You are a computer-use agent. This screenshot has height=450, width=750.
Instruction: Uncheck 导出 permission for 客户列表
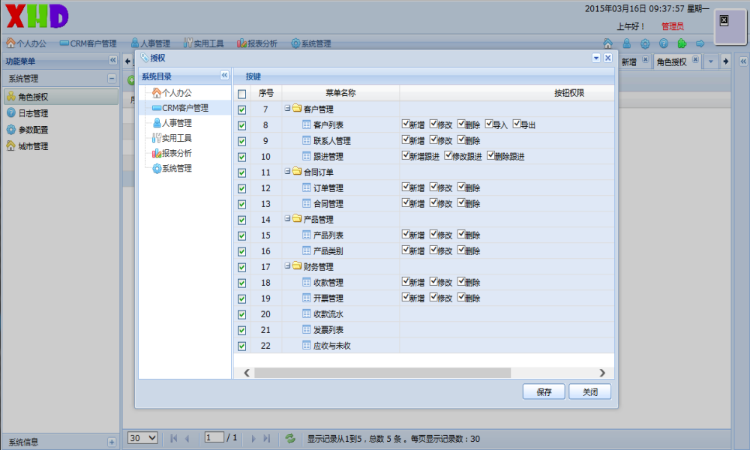point(517,124)
